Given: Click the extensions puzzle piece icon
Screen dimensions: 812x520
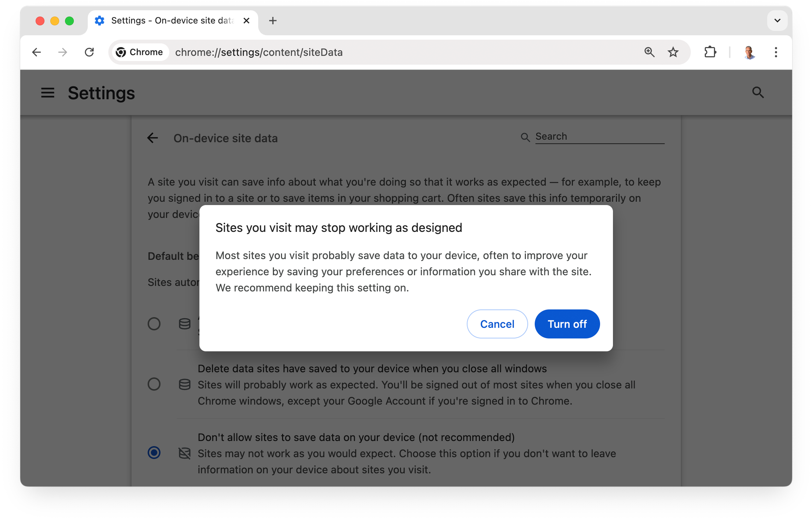Looking at the screenshot, I should click(x=710, y=52).
